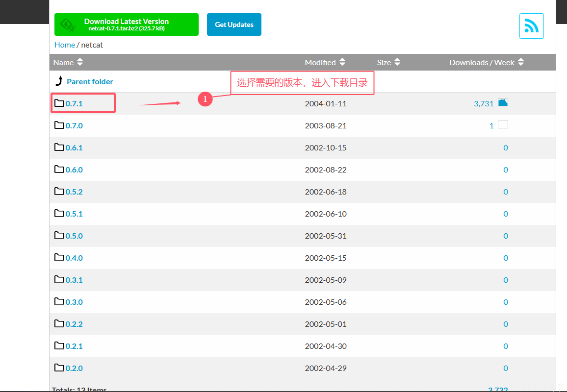Click the 0.7.1 folder icon
Viewport: 567px width, 392px height.
[59, 103]
